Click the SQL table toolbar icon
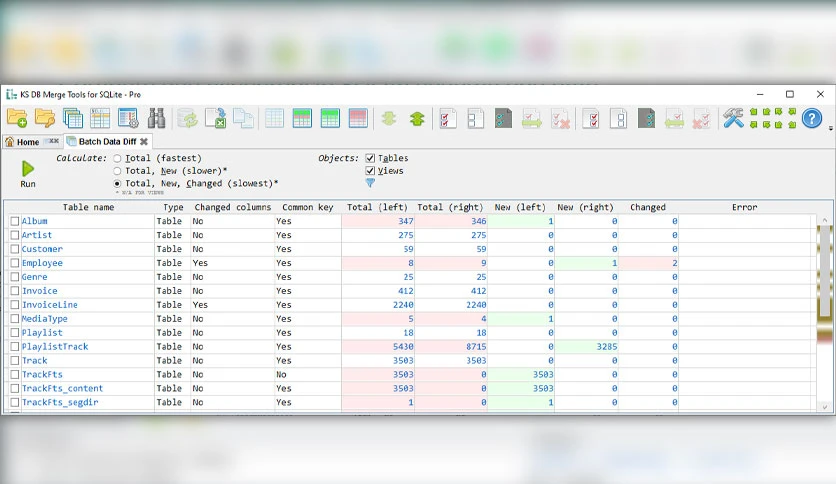The height and width of the screenshot is (484, 836). (x=100, y=118)
